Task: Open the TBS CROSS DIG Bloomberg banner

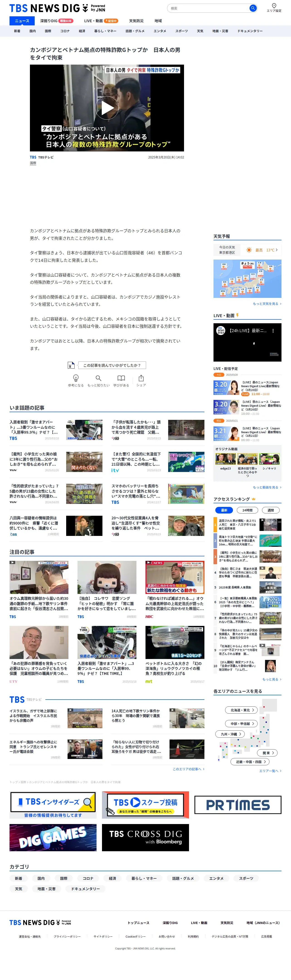Action: pos(145,837)
